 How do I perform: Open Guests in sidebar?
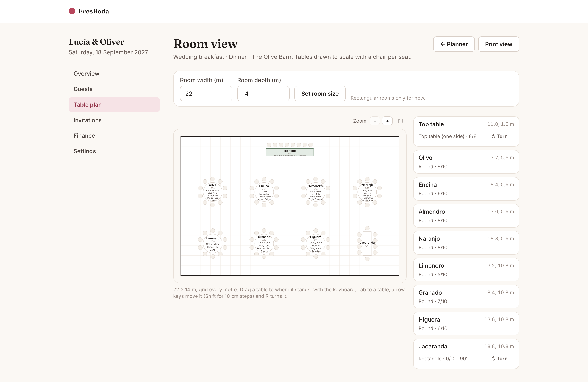[114, 89]
